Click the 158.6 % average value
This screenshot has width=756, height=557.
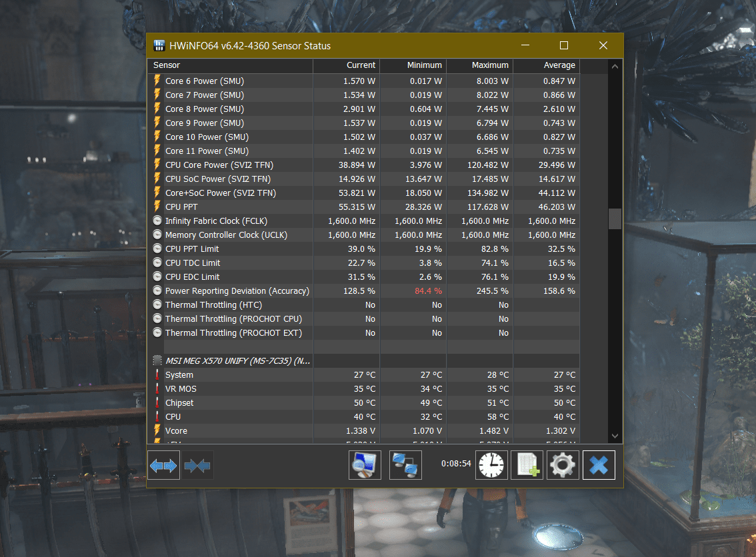click(559, 291)
